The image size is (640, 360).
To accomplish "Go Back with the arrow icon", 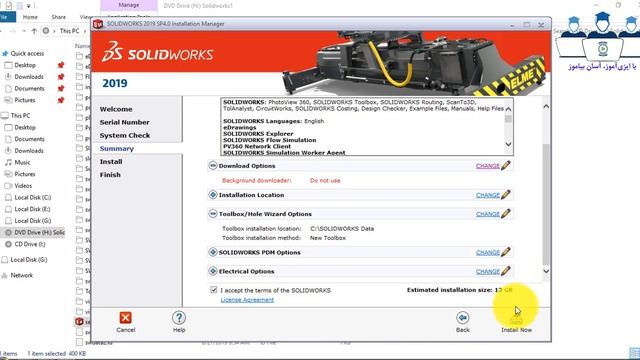I will 462,318.
